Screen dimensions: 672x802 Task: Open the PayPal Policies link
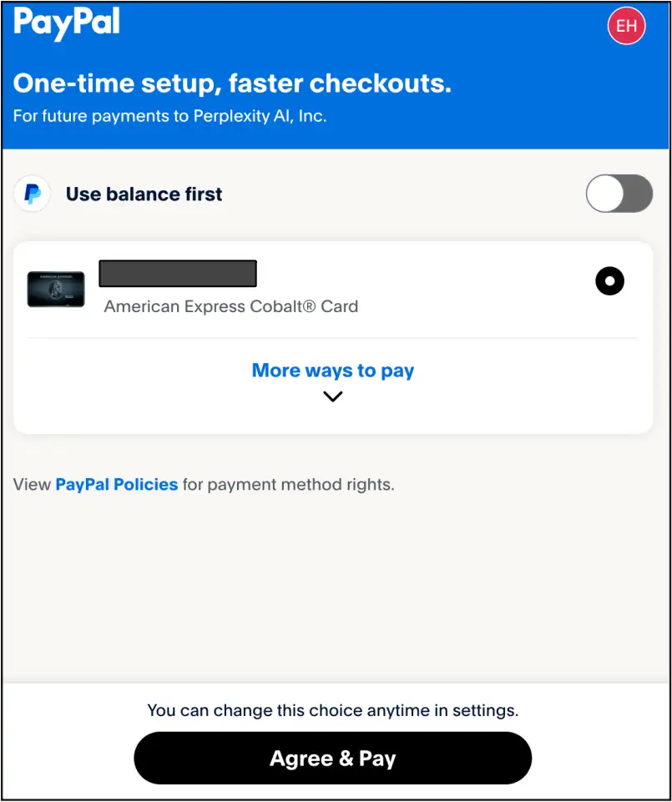tap(117, 484)
